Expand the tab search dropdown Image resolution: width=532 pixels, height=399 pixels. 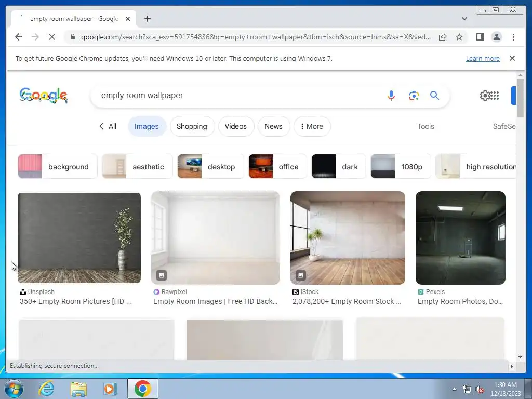coord(464,19)
